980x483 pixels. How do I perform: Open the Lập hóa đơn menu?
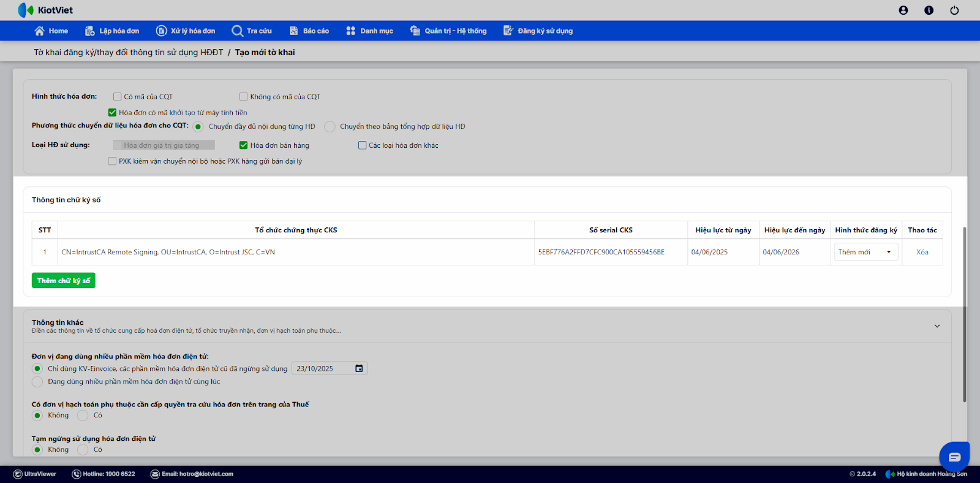pyautogui.click(x=112, y=31)
